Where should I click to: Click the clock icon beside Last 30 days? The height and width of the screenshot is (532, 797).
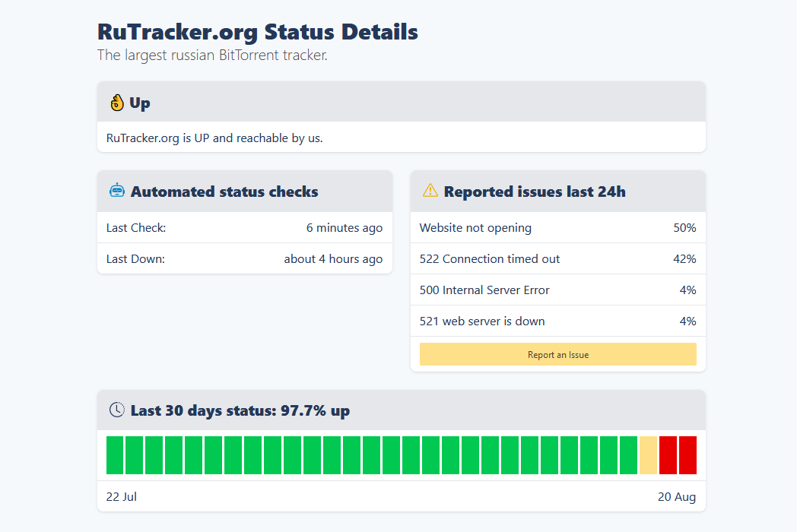[116, 410]
